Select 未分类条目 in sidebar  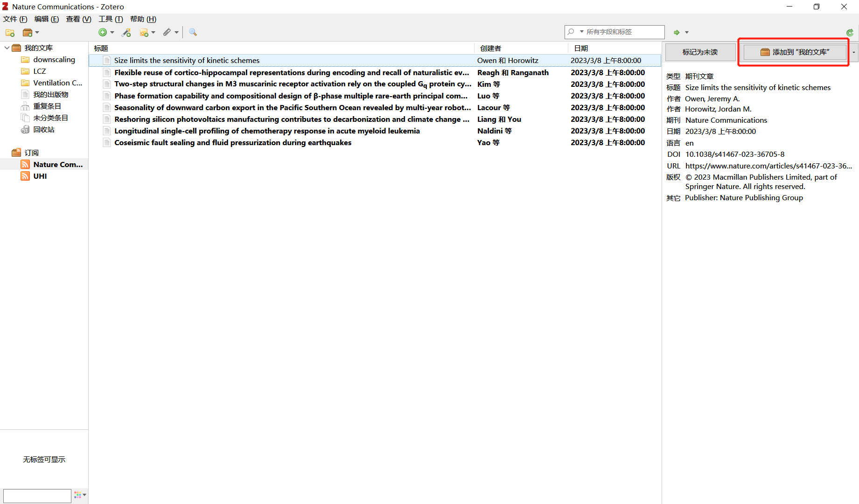51,118
